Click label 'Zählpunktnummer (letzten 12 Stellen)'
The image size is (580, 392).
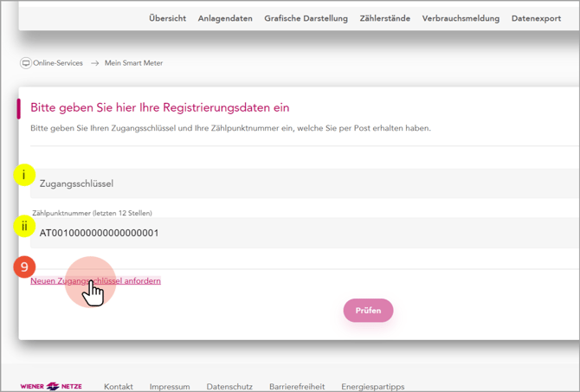(x=92, y=213)
